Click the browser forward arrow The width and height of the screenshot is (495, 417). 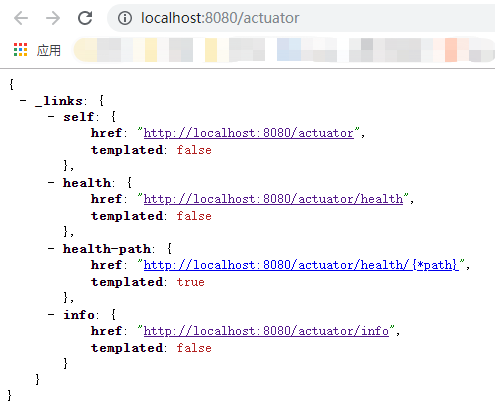53,18
